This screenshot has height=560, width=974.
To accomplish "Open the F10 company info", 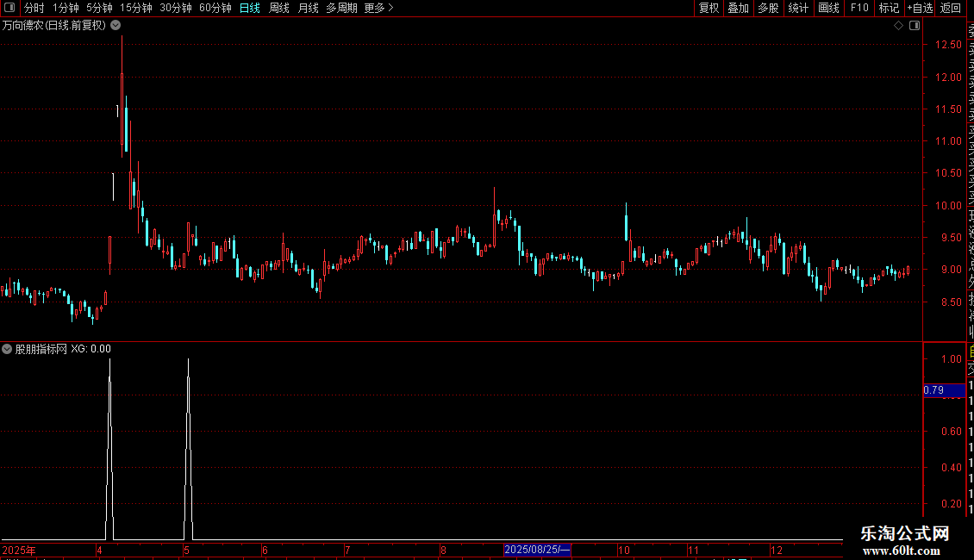I will pos(859,8).
